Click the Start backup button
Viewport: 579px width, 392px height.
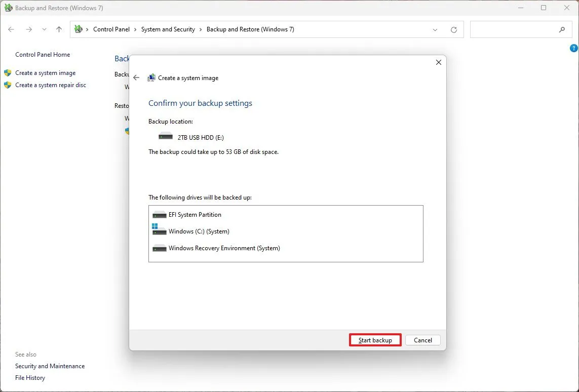click(375, 340)
